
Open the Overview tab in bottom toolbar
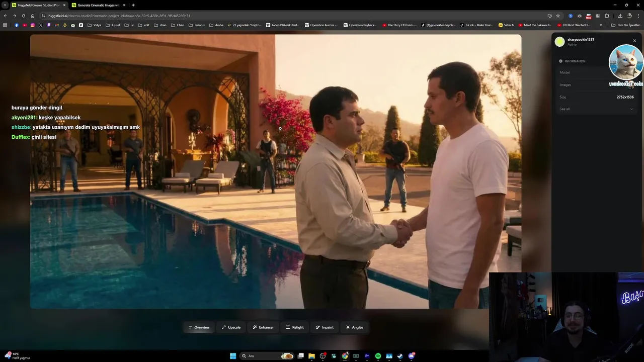click(199, 327)
